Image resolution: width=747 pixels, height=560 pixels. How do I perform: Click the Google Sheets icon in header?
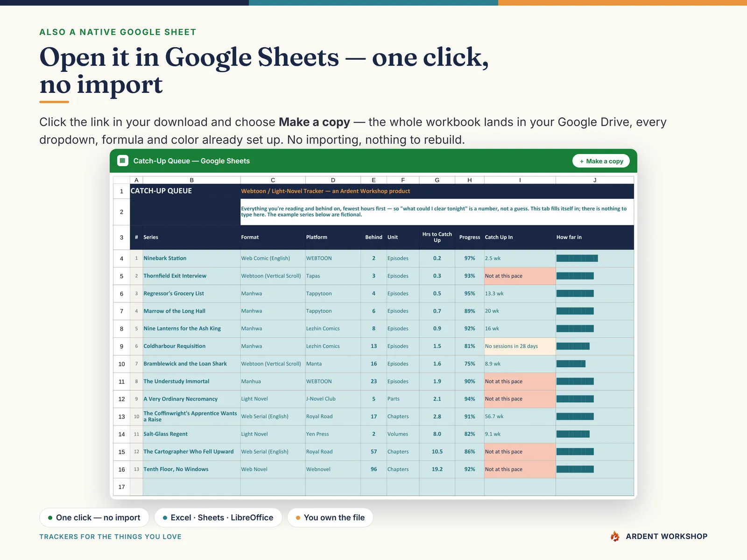[122, 161]
